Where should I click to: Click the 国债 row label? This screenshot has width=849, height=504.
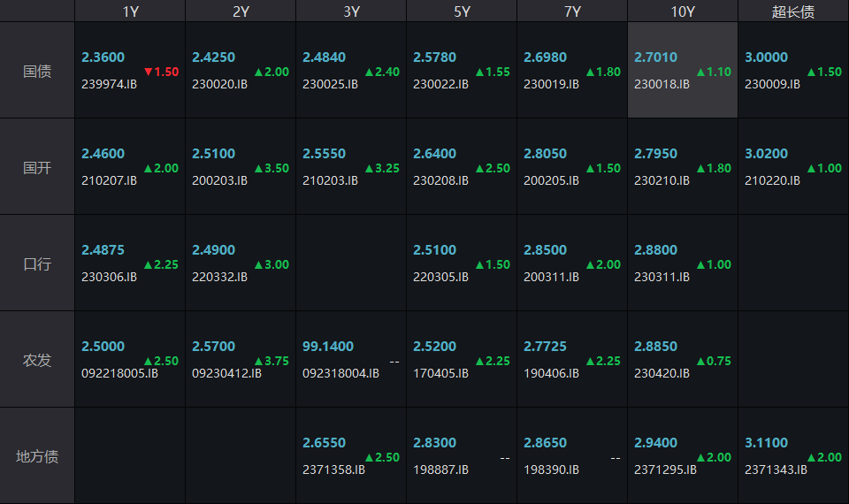coord(37,71)
